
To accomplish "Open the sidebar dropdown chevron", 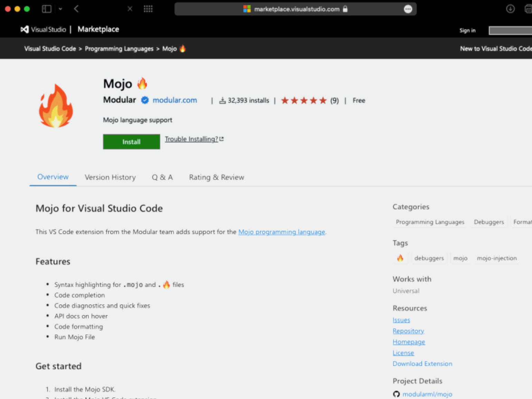I will [x=60, y=9].
